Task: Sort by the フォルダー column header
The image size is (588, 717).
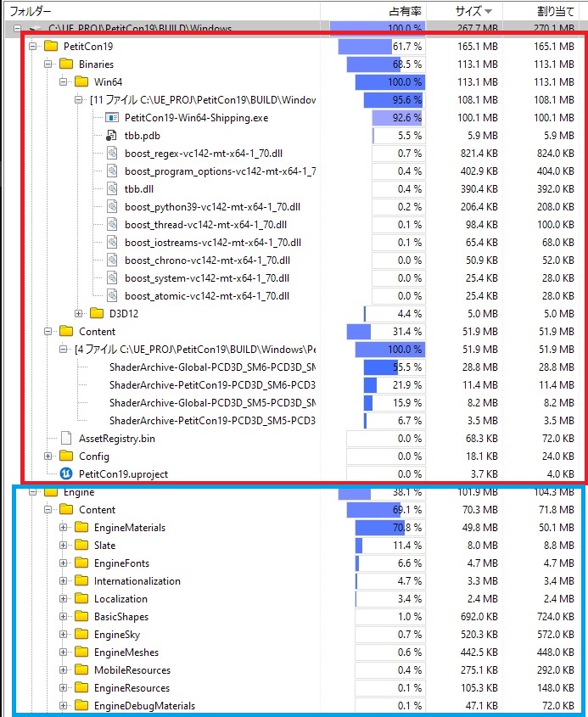Action: coord(162,10)
